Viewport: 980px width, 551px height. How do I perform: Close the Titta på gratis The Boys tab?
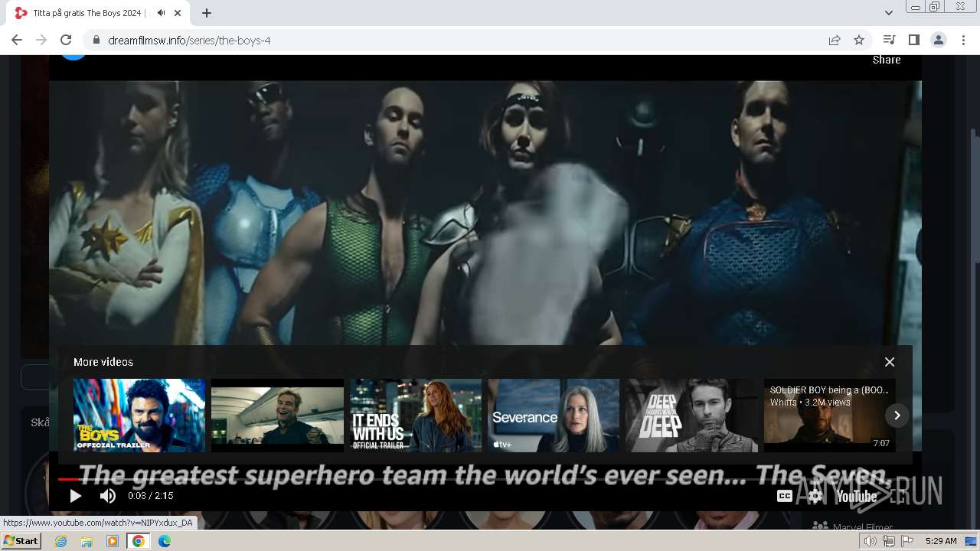(178, 13)
